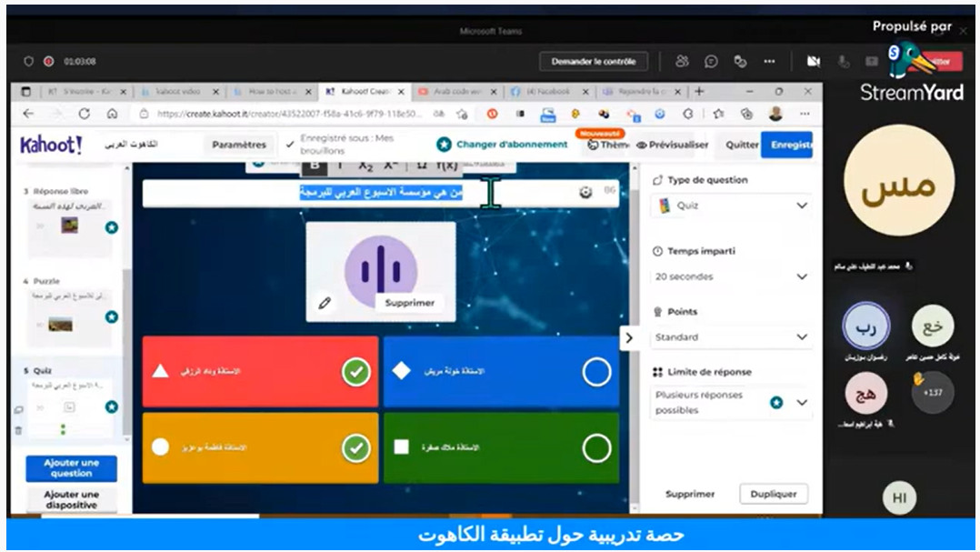The height and width of the screenshot is (552, 980).
Task: Switch to the 'S'inscrire' browser tab
Action: [85, 91]
